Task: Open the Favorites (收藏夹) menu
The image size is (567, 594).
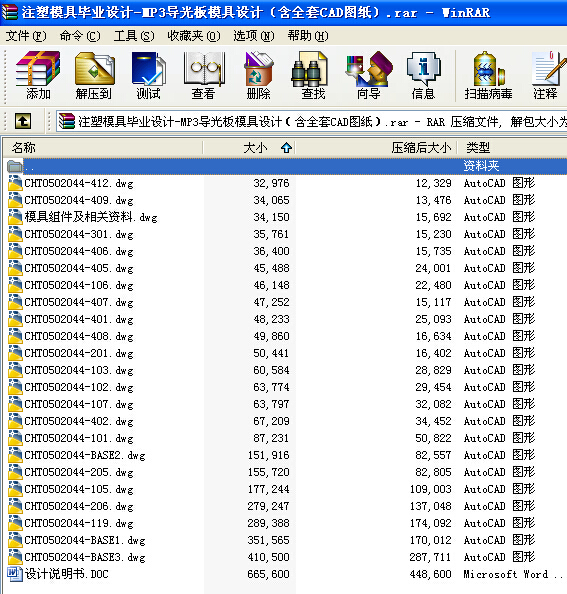Action: coord(194,36)
